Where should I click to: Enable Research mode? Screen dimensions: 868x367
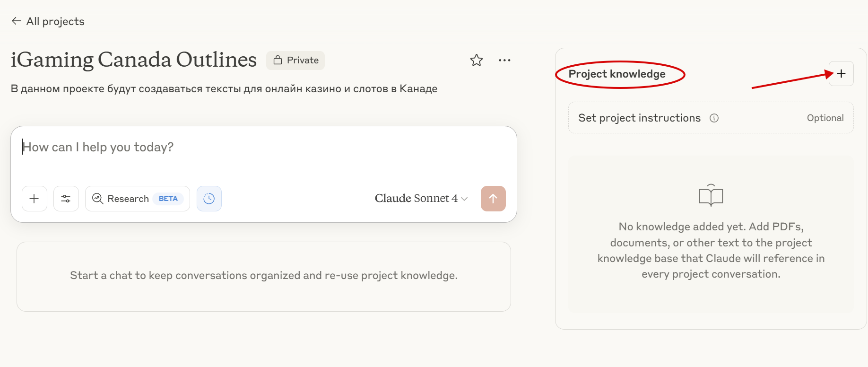point(138,199)
